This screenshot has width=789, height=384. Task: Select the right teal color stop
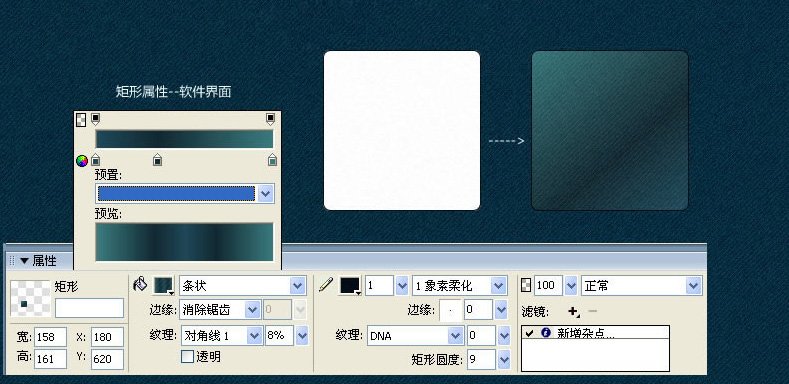[x=272, y=160]
